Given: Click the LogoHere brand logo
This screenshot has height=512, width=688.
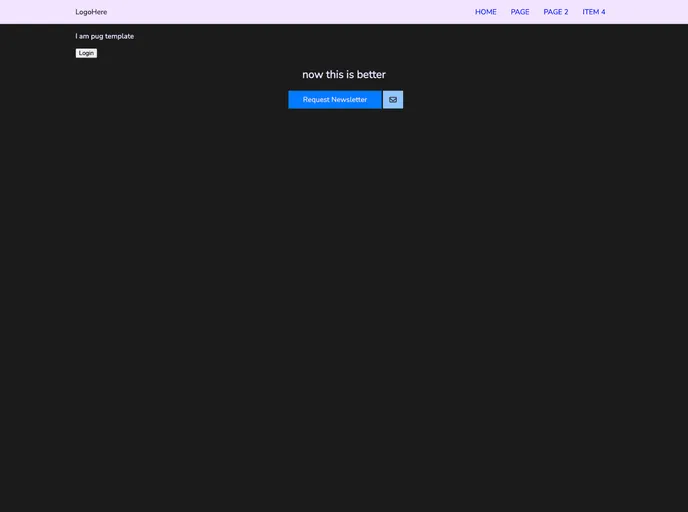Looking at the screenshot, I should tap(91, 12).
